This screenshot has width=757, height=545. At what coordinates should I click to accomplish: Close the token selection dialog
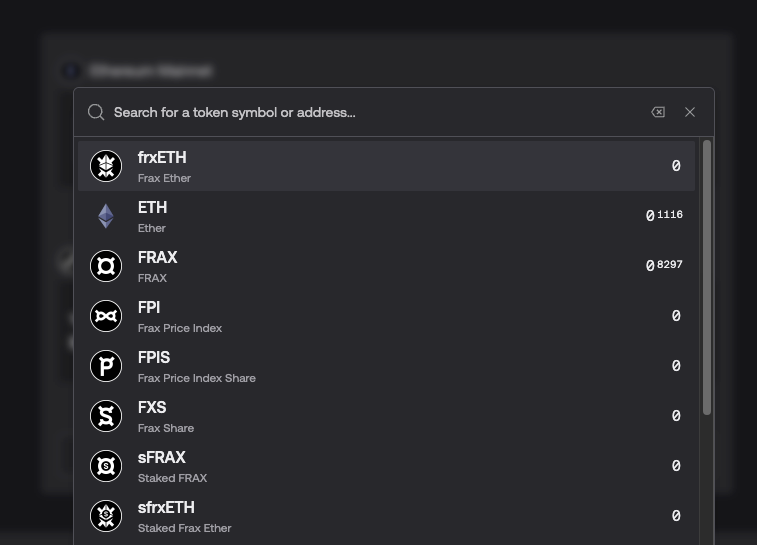click(690, 112)
